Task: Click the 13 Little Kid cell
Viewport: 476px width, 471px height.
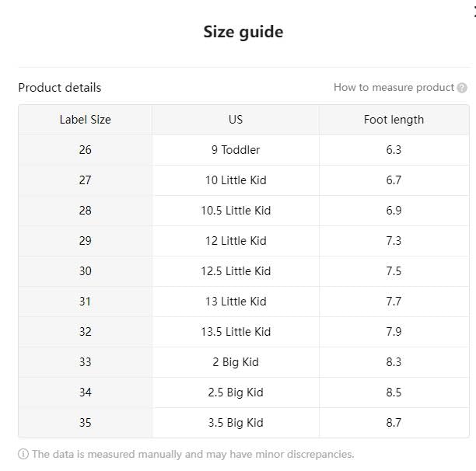Action: pos(236,302)
